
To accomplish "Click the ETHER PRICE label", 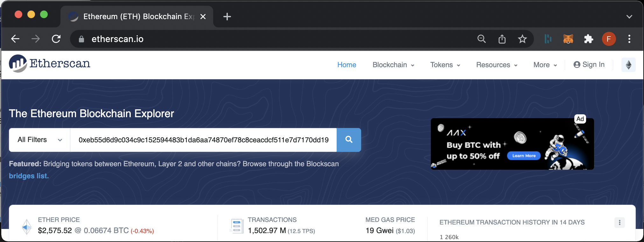I will coord(59,220).
